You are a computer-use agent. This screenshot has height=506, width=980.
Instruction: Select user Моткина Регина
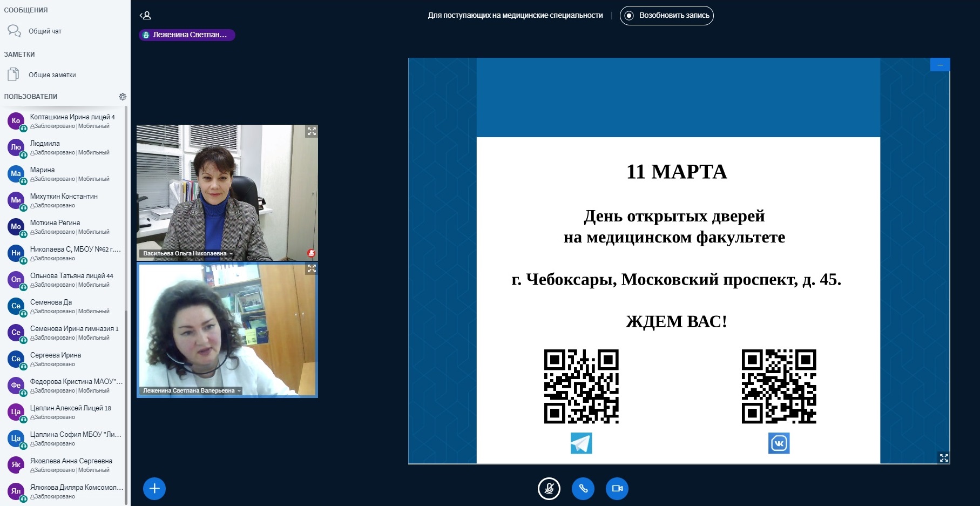[x=64, y=227]
